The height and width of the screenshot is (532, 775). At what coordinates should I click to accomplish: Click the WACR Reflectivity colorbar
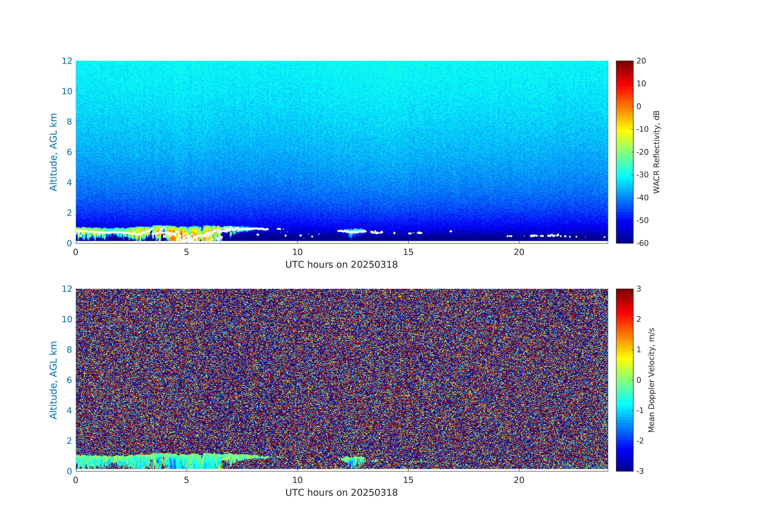624,152
